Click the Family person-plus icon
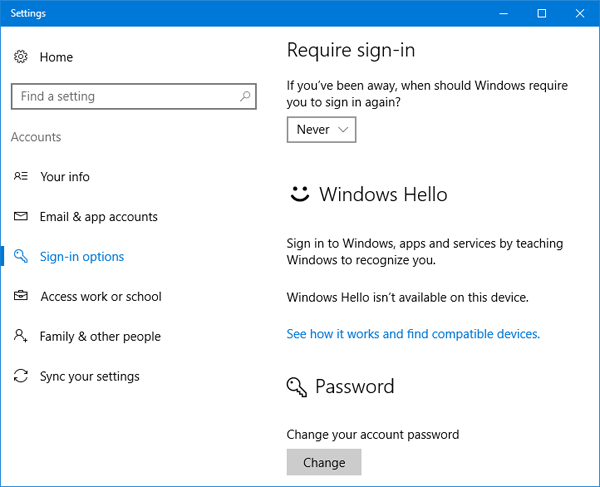 point(21,337)
